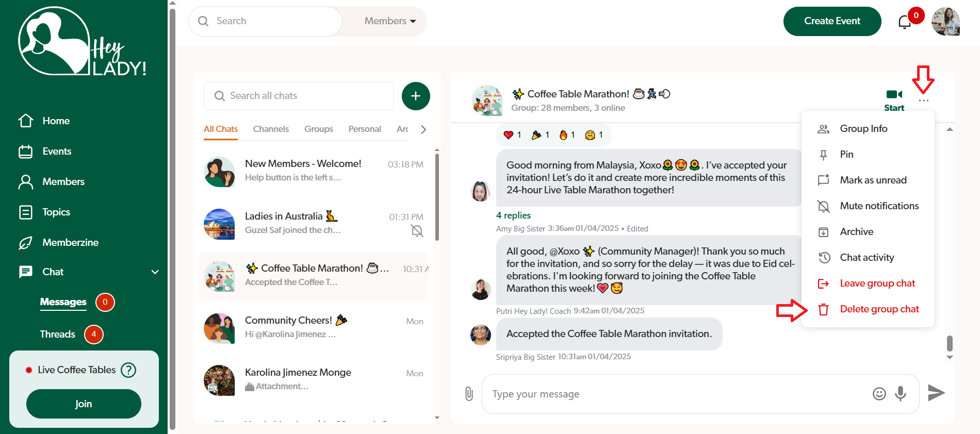This screenshot has height=434, width=980.
Task: Open Chat activity from the menu
Action: coord(868,257)
